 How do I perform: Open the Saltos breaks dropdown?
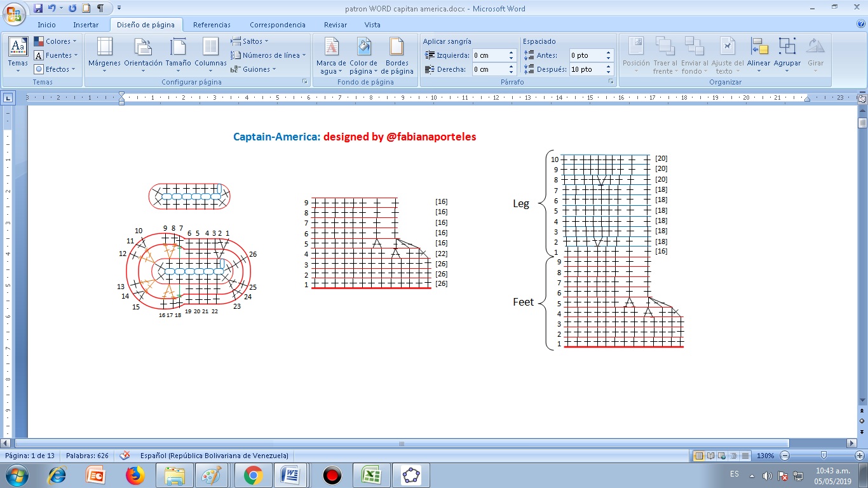tap(250, 41)
